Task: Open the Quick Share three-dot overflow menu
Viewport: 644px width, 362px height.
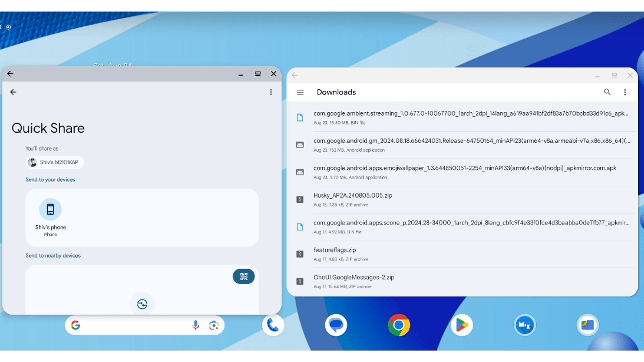Action: point(271,92)
